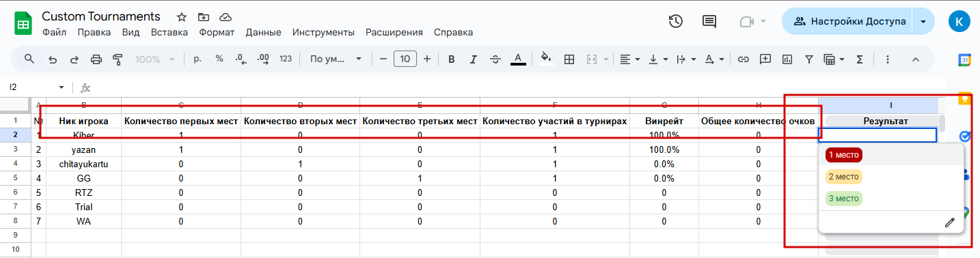Open table view options dropdown
This screenshot has height=258, width=980.
[x=834, y=59]
